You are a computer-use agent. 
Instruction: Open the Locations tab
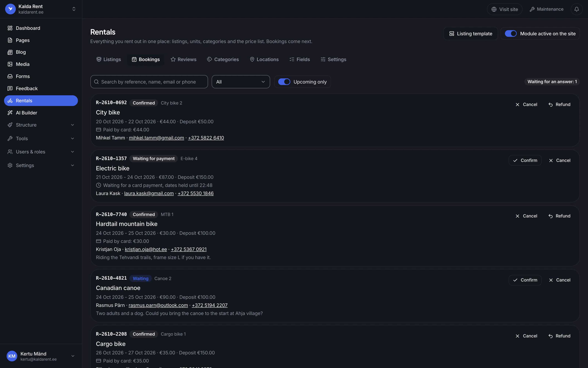(264, 59)
